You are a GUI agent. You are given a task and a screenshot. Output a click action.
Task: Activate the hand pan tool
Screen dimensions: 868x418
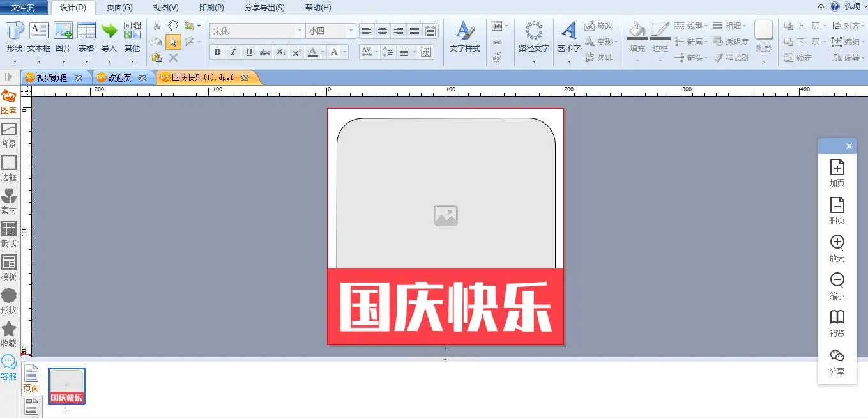click(172, 26)
